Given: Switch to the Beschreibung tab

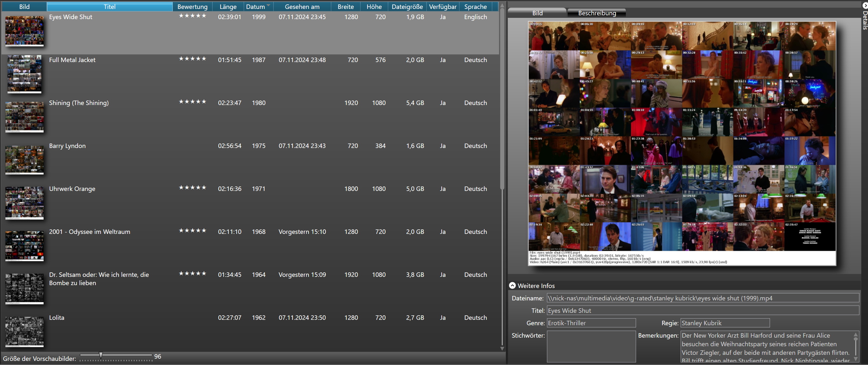Looking at the screenshot, I should coord(597,13).
